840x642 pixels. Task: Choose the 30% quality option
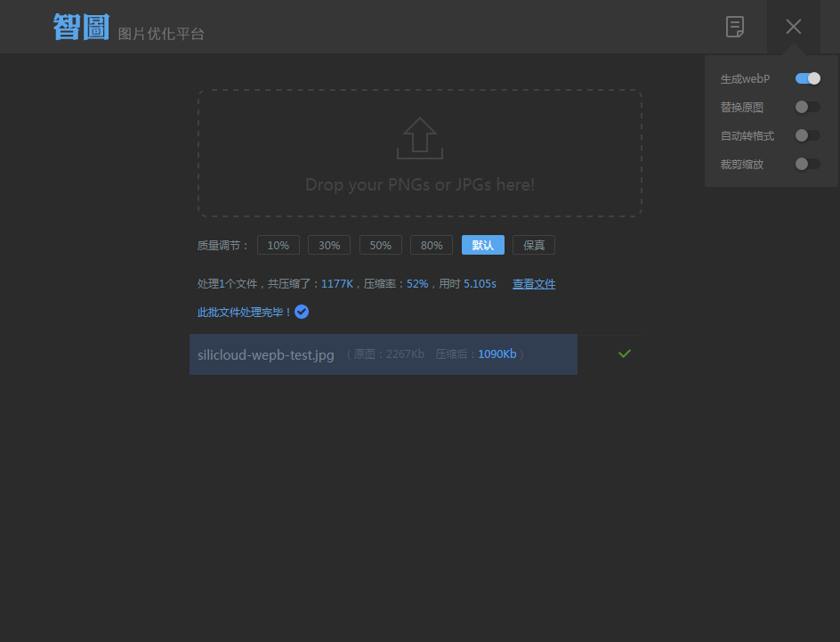coord(329,245)
